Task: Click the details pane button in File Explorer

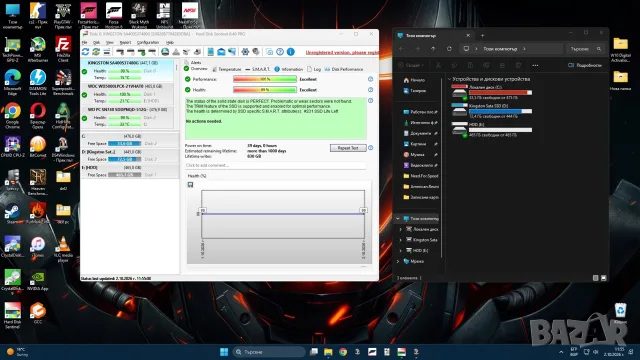Action: tap(584, 65)
